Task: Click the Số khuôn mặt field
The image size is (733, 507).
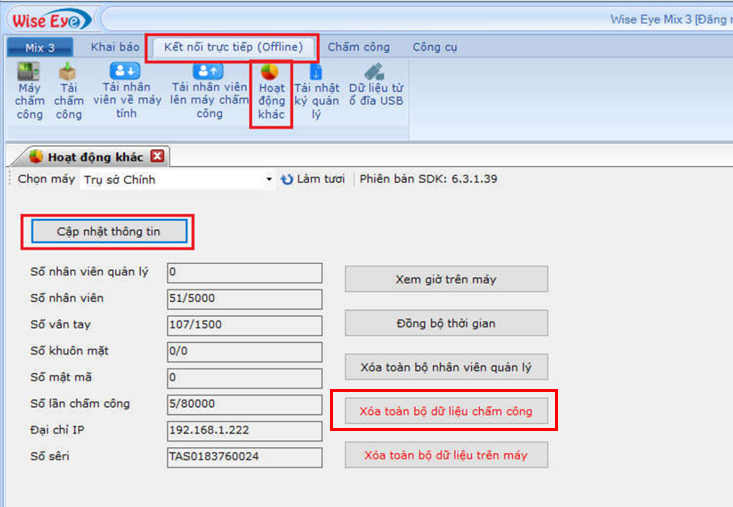Action: click(x=244, y=352)
